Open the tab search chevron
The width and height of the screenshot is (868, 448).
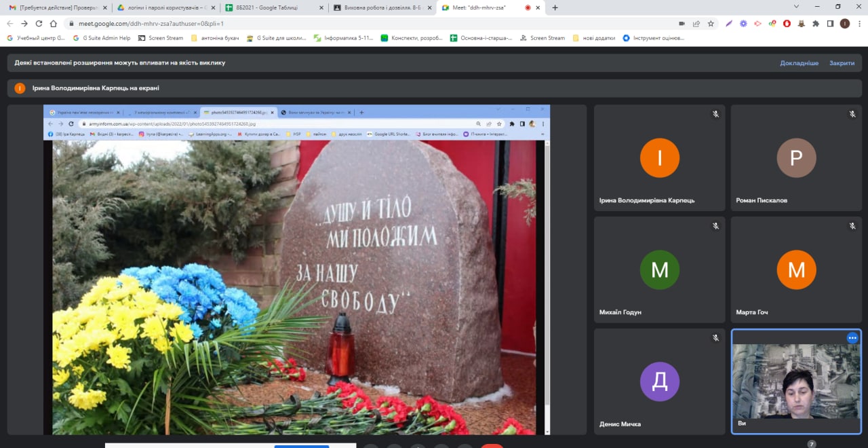pyautogui.click(x=796, y=7)
